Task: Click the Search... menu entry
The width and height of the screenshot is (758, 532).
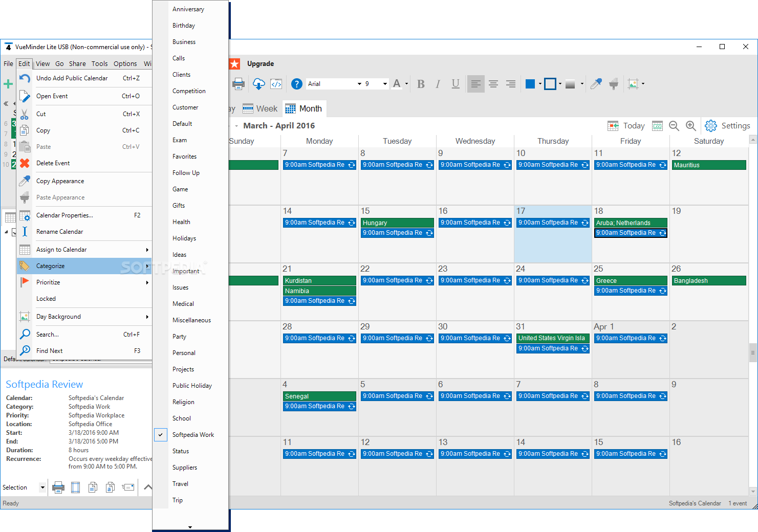Action: click(x=84, y=335)
